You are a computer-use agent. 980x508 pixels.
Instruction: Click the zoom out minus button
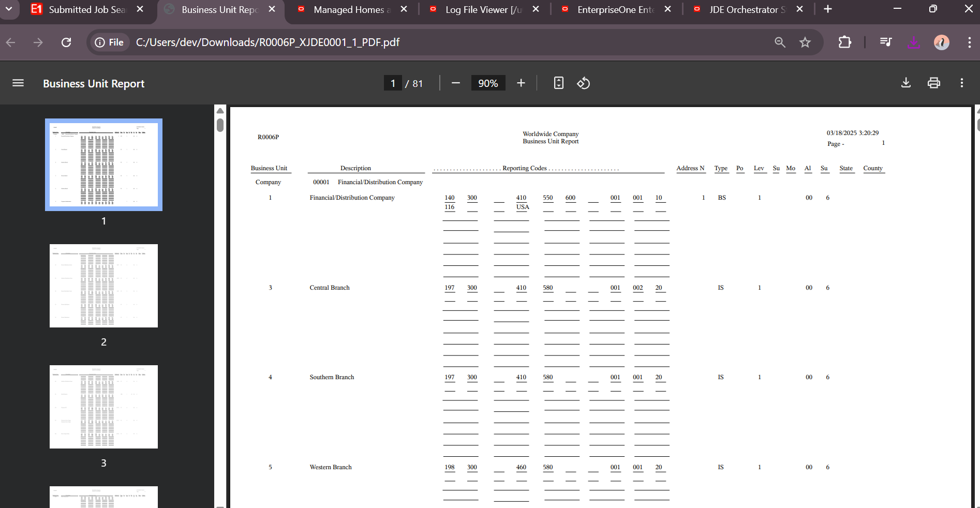(455, 83)
